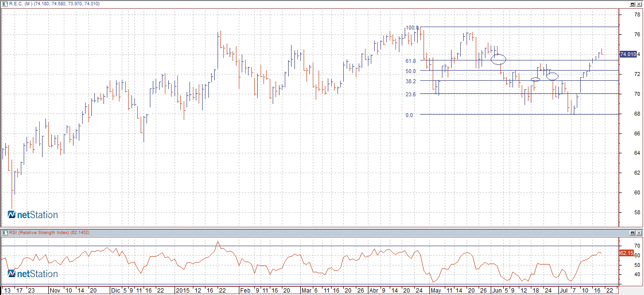Click the netStation logo in RSI panel
This screenshot has width=644, height=295.
pos(32,274)
